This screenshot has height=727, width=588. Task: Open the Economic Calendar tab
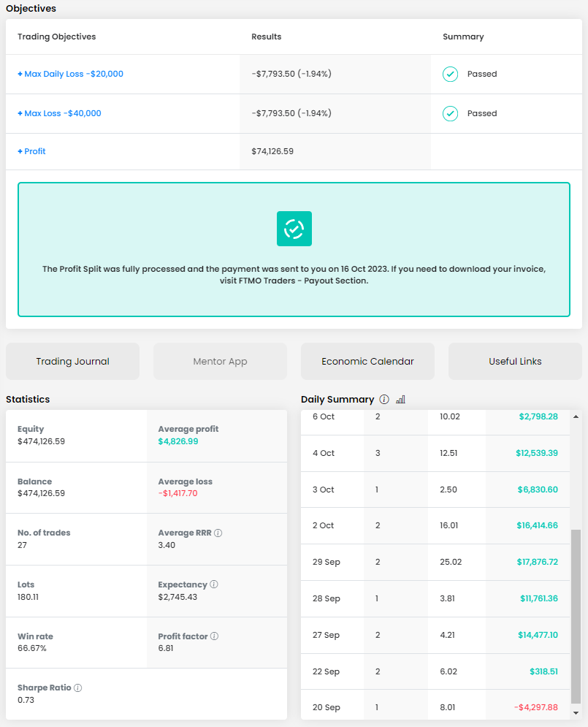click(x=368, y=361)
